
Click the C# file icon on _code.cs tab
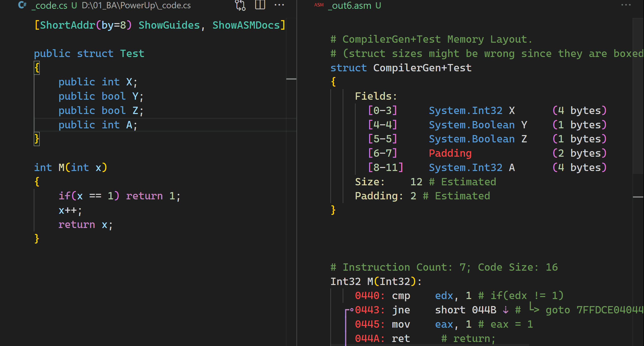(x=22, y=5)
